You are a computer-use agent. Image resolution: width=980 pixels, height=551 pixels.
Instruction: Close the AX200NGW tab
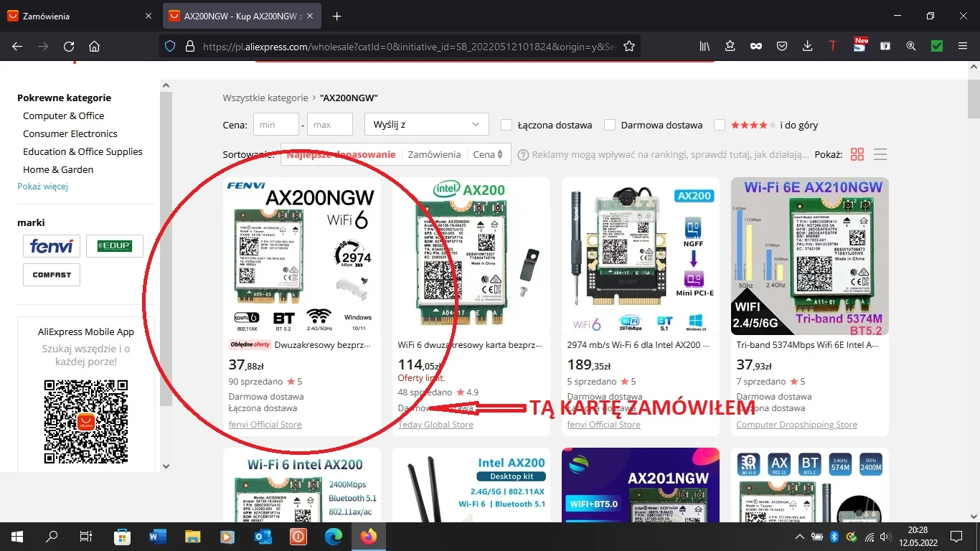308,16
